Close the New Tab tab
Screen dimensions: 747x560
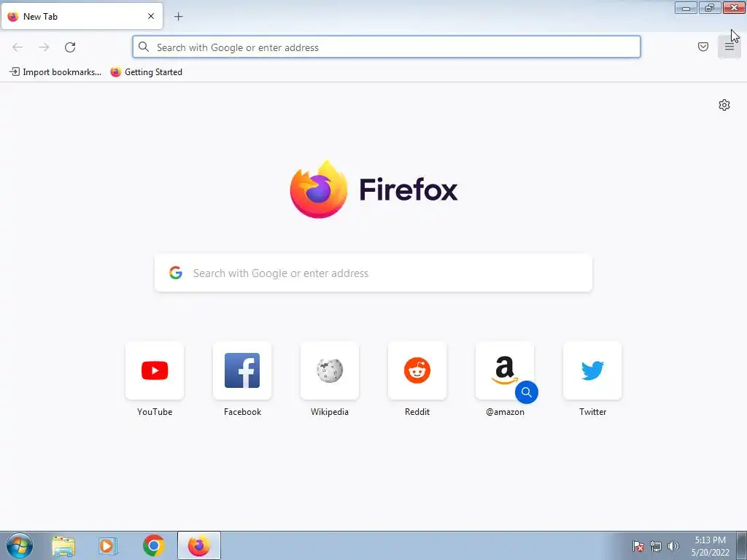click(151, 16)
